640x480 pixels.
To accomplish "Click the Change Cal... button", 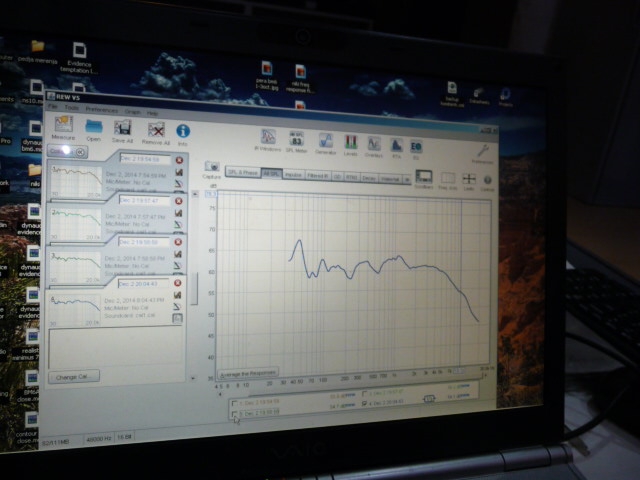I will 73,377.
